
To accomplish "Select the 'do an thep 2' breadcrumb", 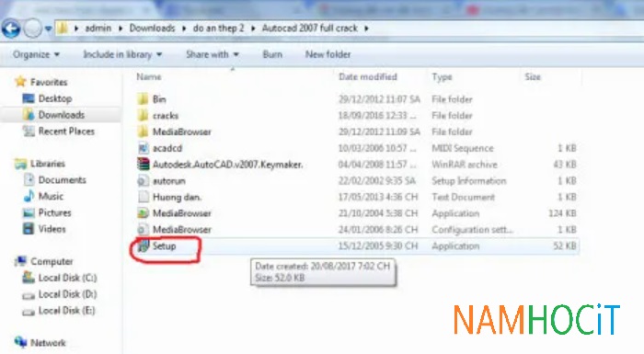I will click(x=219, y=28).
